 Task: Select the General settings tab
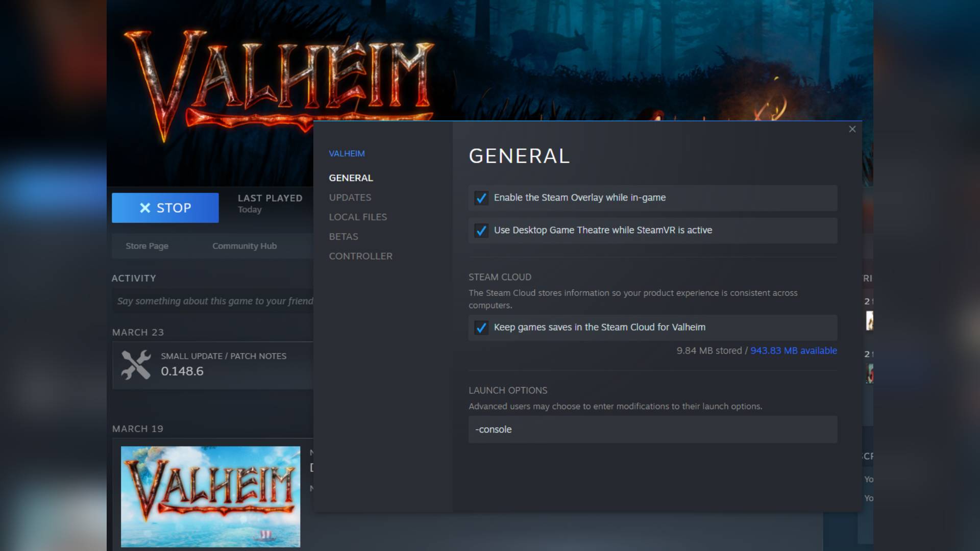(351, 178)
